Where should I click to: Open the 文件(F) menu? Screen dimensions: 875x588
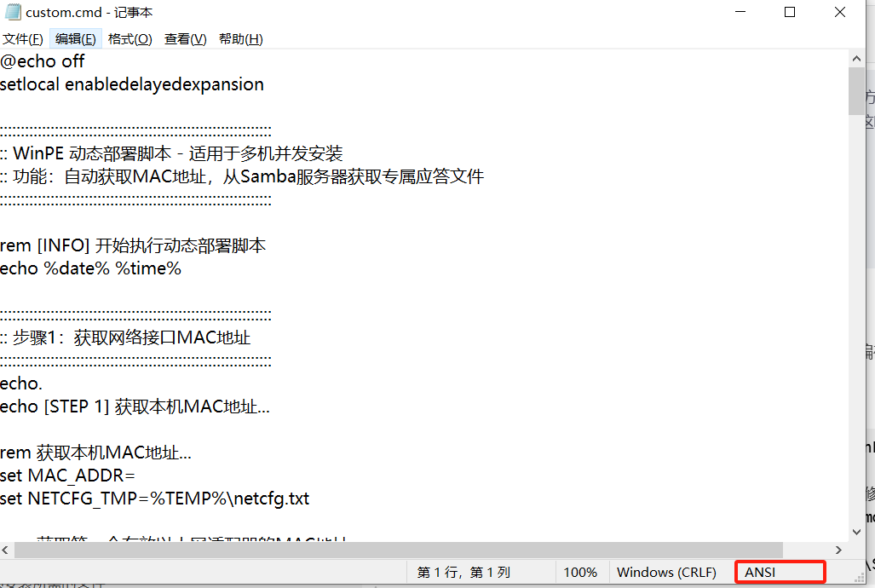[23, 39]
